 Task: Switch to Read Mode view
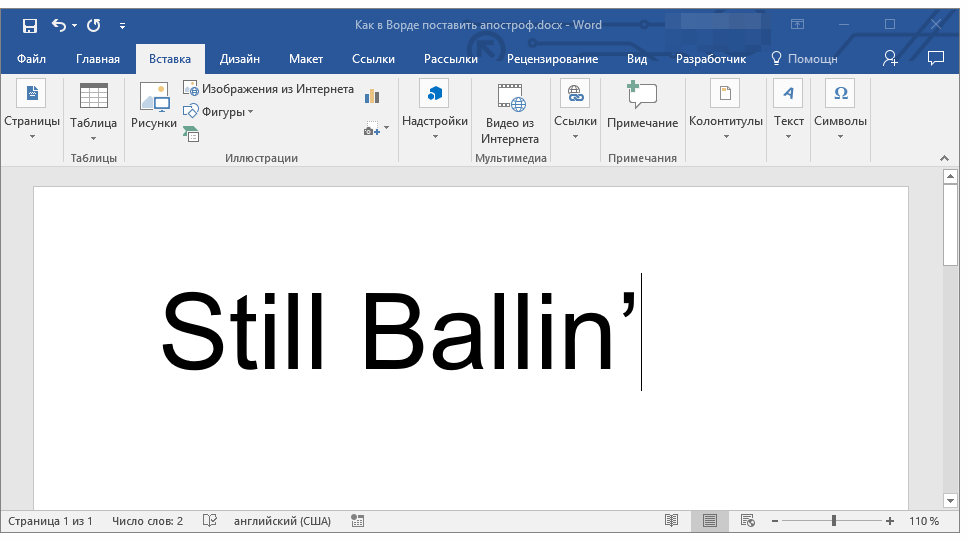point(672,521)
